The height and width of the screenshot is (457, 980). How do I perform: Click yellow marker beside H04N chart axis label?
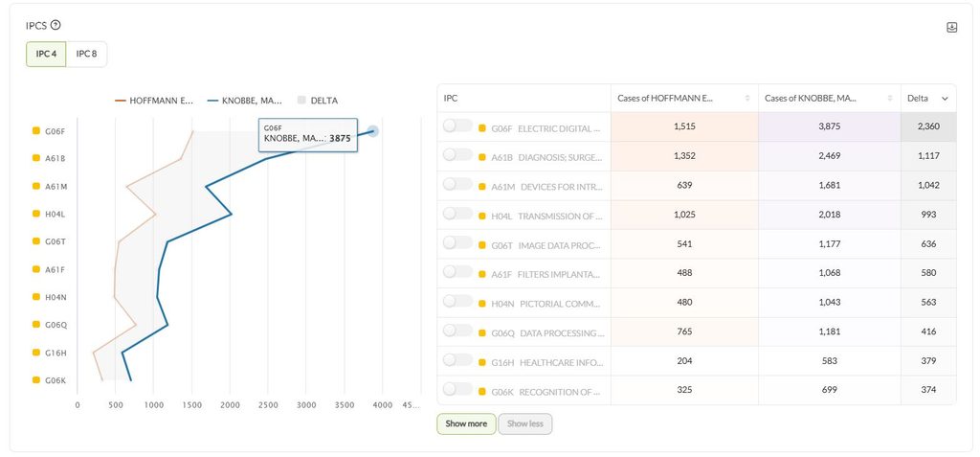(36, 297)
